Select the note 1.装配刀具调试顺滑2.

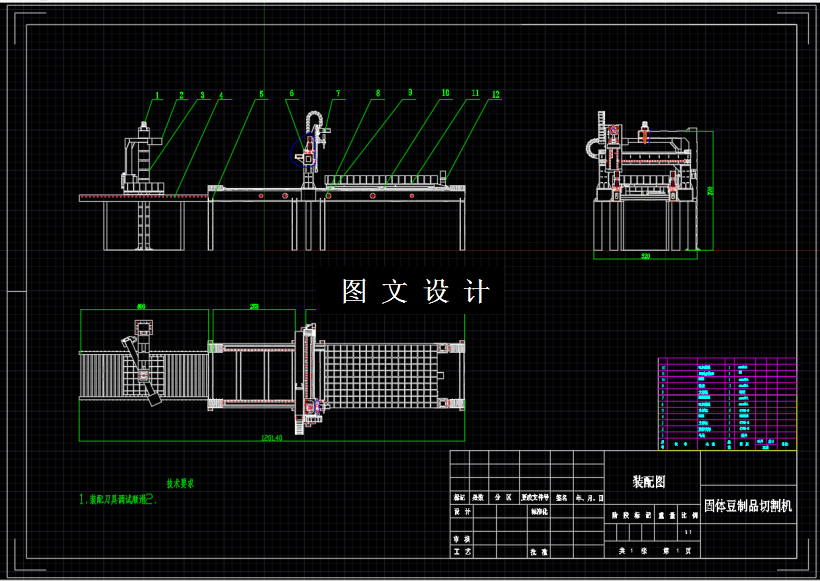coord(118,499)
